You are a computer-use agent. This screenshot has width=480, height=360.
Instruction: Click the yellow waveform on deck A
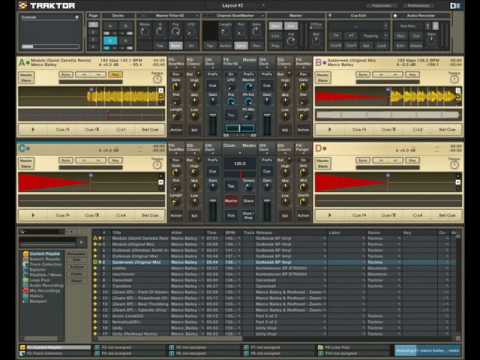125,97
